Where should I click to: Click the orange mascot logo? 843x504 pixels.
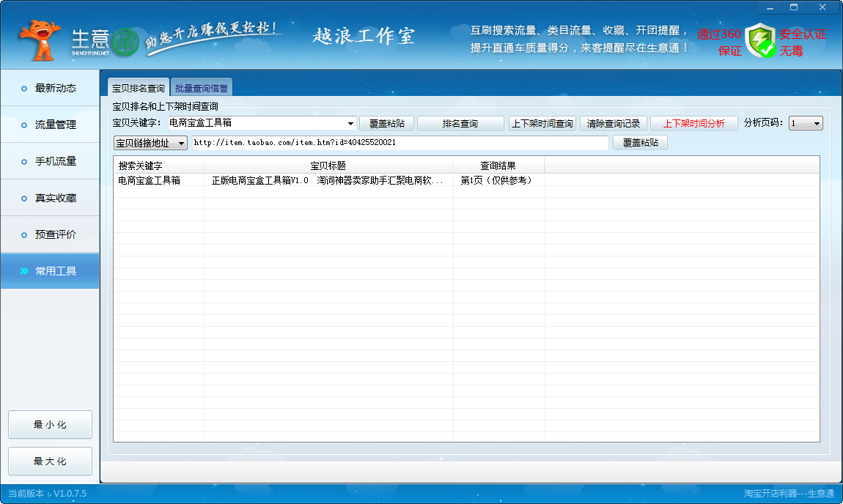click(40, 40)
